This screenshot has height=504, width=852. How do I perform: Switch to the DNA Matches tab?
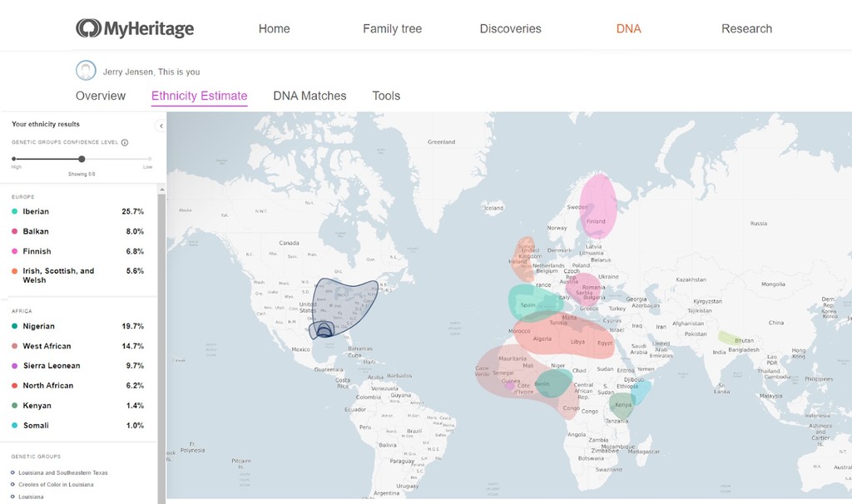(x=309, y=96)
